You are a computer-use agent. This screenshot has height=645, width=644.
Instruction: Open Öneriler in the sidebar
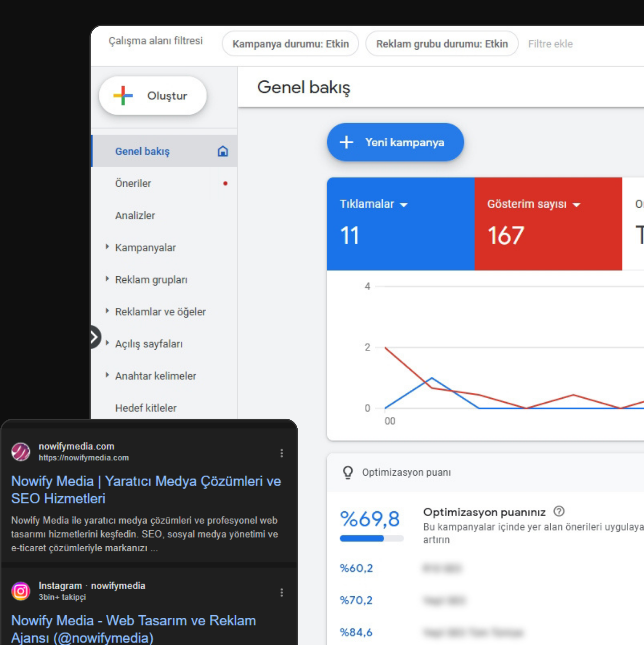click(x=133, y=183)
